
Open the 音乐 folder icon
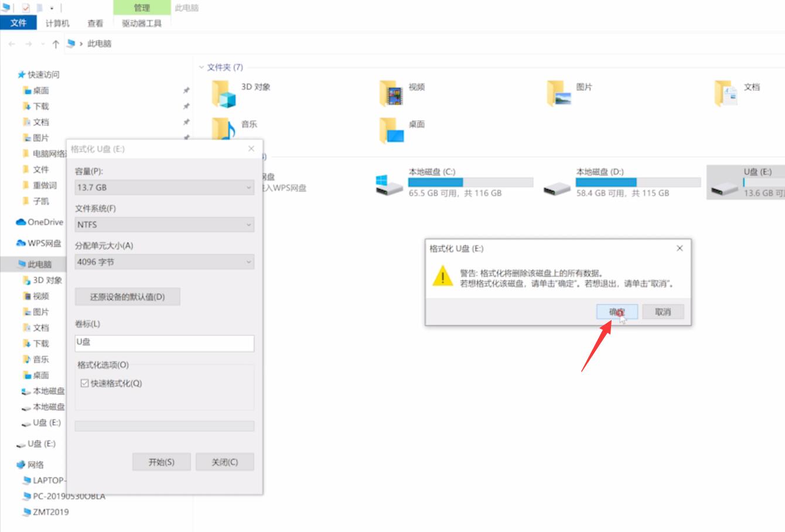pyautogui.click(x=223, y=130)
